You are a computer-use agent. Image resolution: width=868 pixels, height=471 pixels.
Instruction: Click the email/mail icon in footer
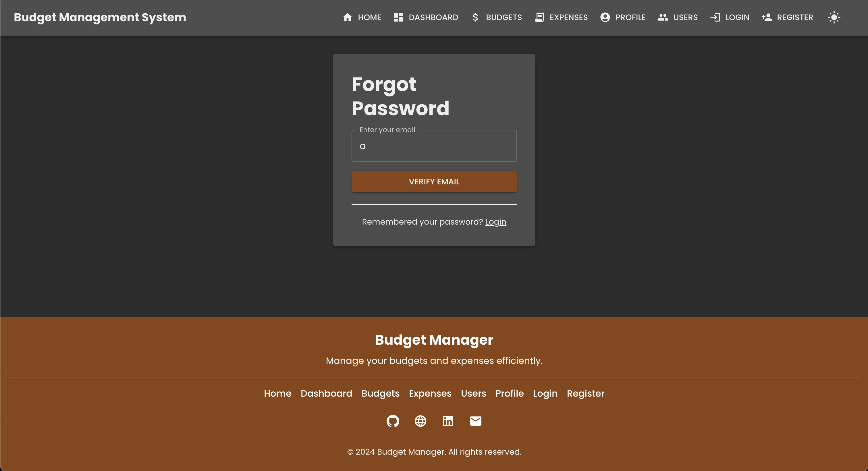tap(475, 421)
